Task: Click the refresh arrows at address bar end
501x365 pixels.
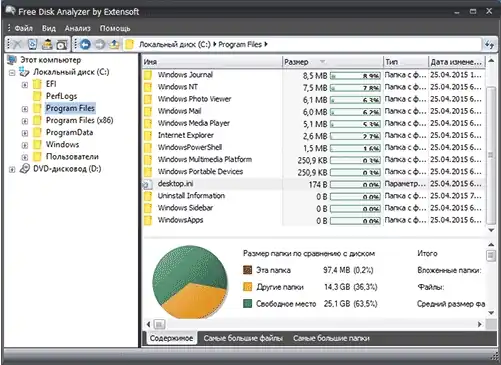Action: [x=489, y=44]
